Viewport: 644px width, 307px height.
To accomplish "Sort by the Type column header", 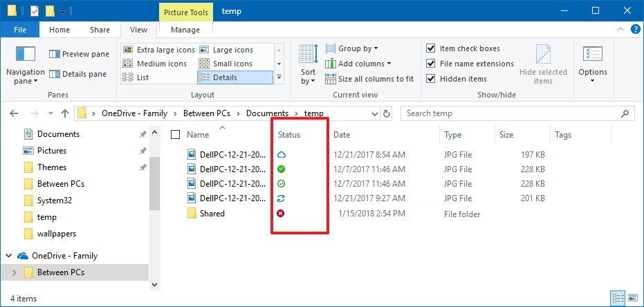I will [452, 135].
